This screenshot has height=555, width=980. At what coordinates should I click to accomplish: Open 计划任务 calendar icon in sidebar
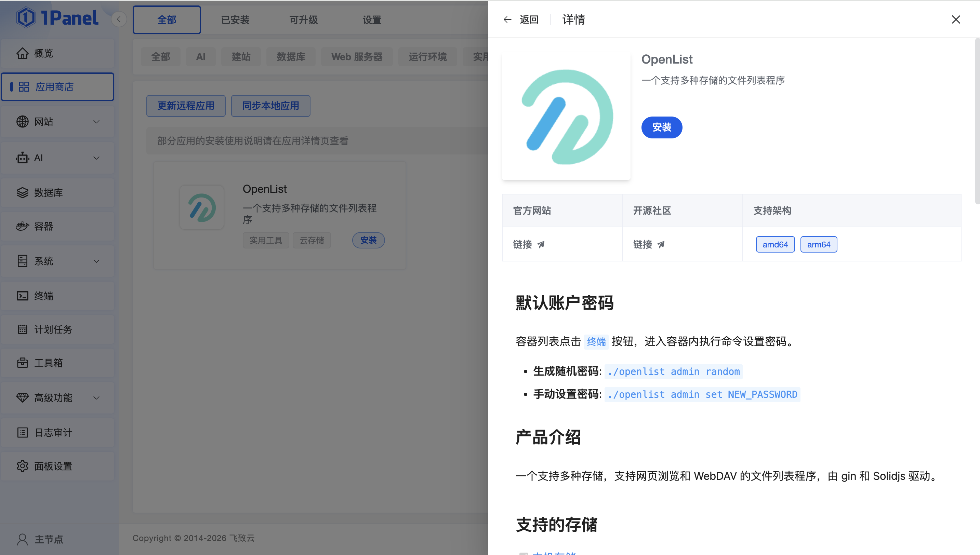23,329
